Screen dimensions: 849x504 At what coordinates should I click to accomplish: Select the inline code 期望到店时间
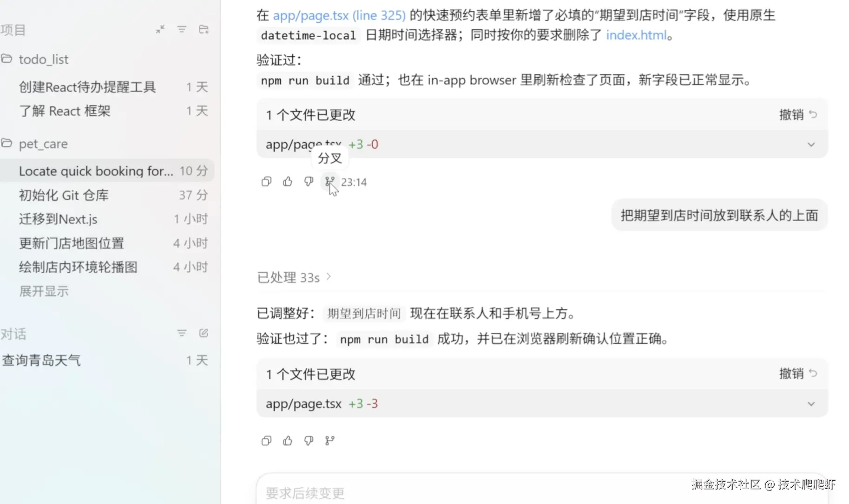click(364, 314)
